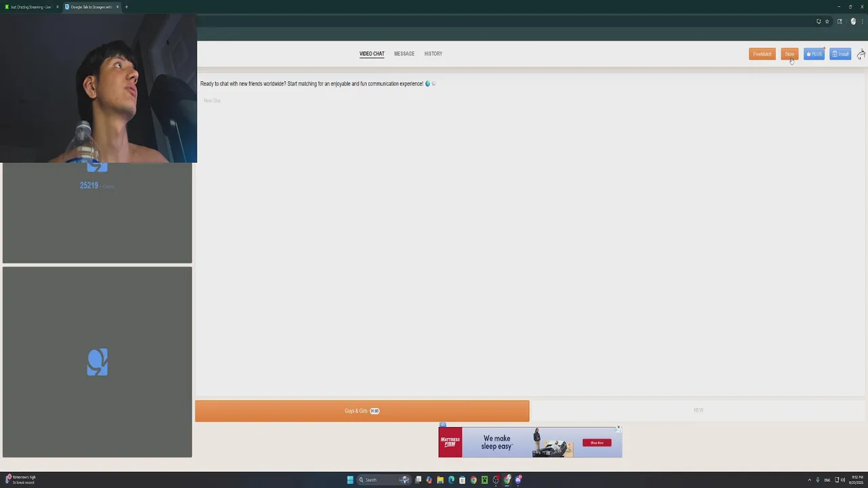
Task: Launch Copilot from the taskbar
Action: [429, 480]
